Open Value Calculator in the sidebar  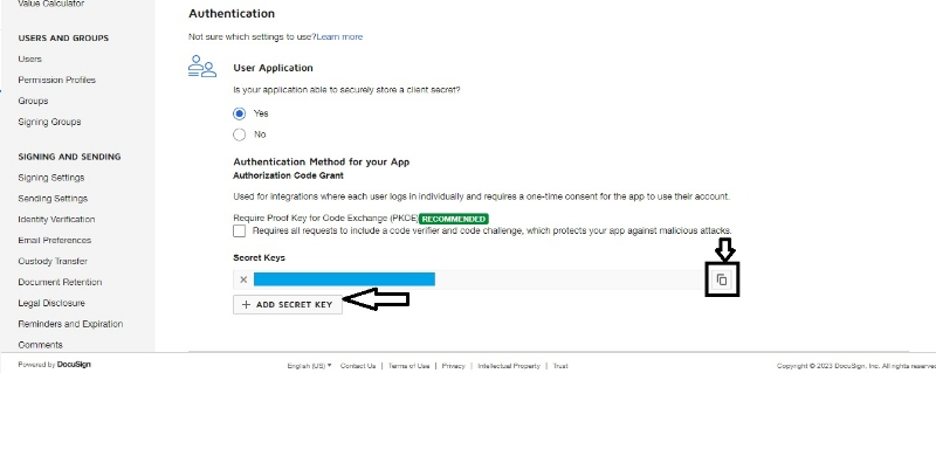[x=51, y=4]
